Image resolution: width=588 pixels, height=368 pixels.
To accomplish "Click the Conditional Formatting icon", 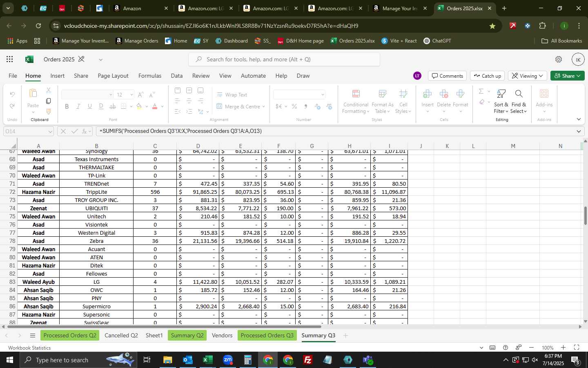I will [356, 94].
